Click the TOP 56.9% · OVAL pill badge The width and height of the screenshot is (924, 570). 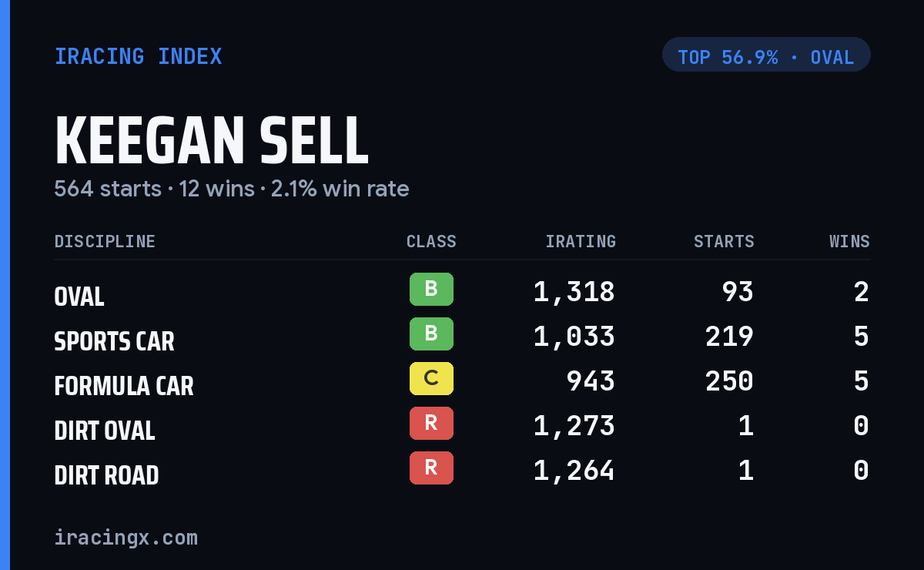[766, 55]
